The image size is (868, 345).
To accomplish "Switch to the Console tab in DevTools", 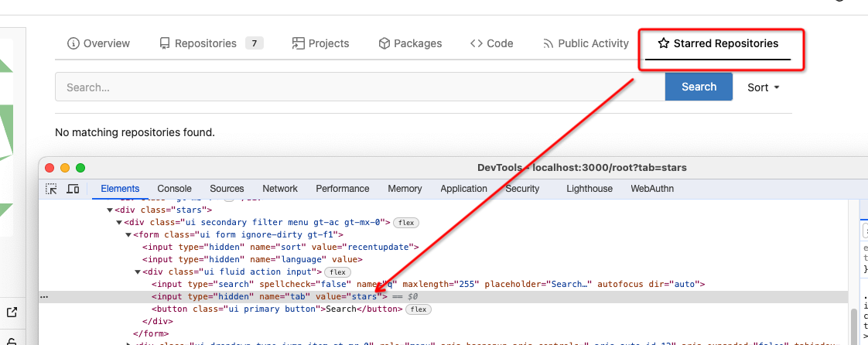I will [174, 189].
